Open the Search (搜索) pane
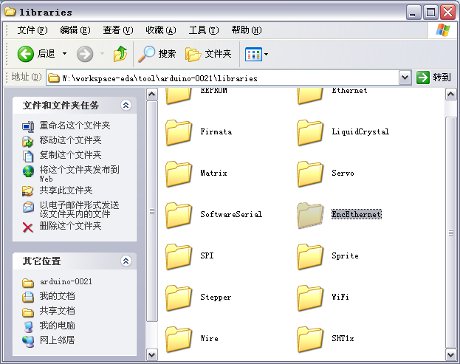 point(157,54)
